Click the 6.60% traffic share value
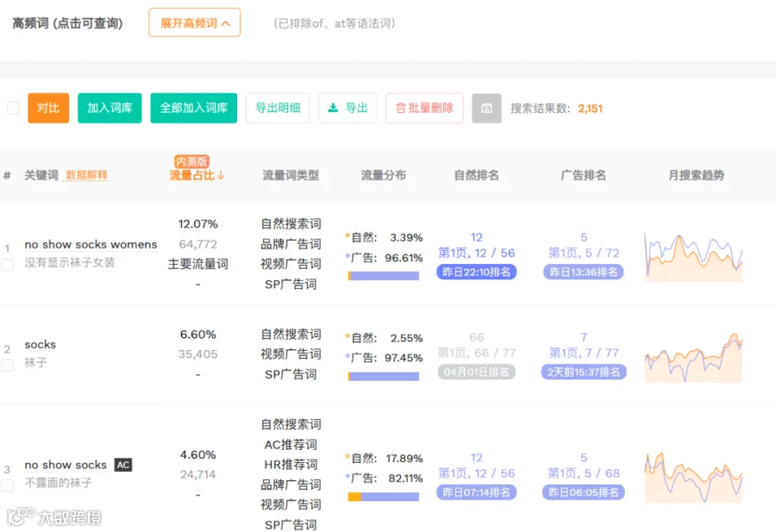 pyautogui.click(x=198, y=335)
